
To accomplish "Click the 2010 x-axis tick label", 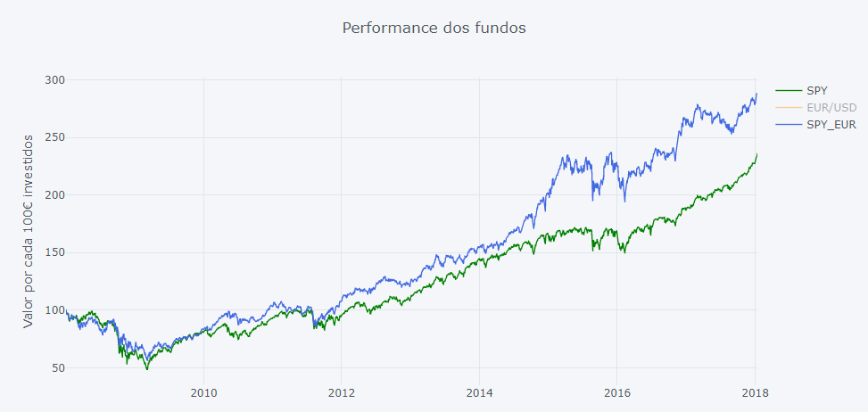I will pyautogui.click(x=203, y=391).
